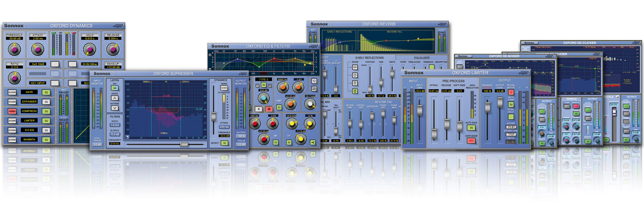Click the Supresser WET/DRY 100 % field
The image size is (644, 209).
tap(241, 136)
